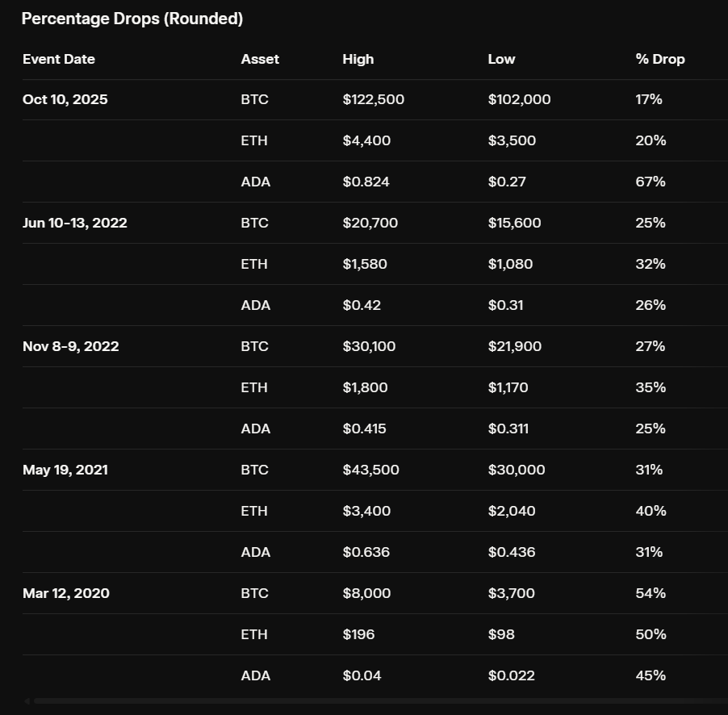Click the Percentage Drops (Rounded) heading
This screenshot has height=715, width=728.
click(x=132, y=19)
